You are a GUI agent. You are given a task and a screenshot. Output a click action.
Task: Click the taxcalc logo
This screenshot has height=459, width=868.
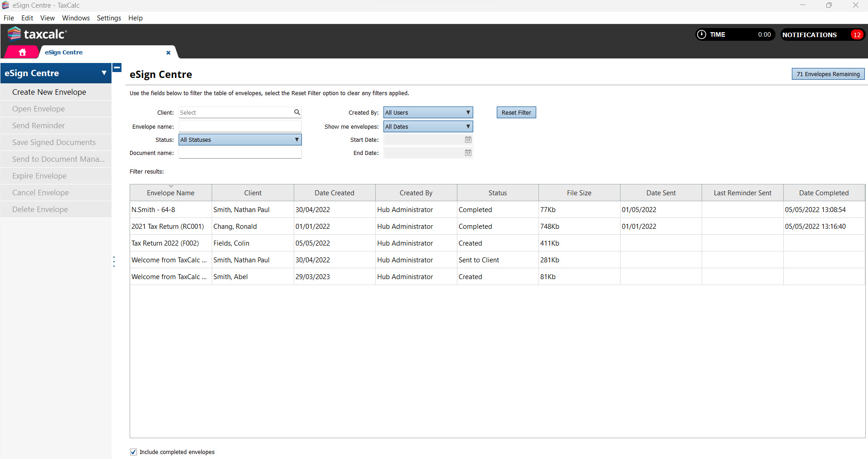coord(38,34)
